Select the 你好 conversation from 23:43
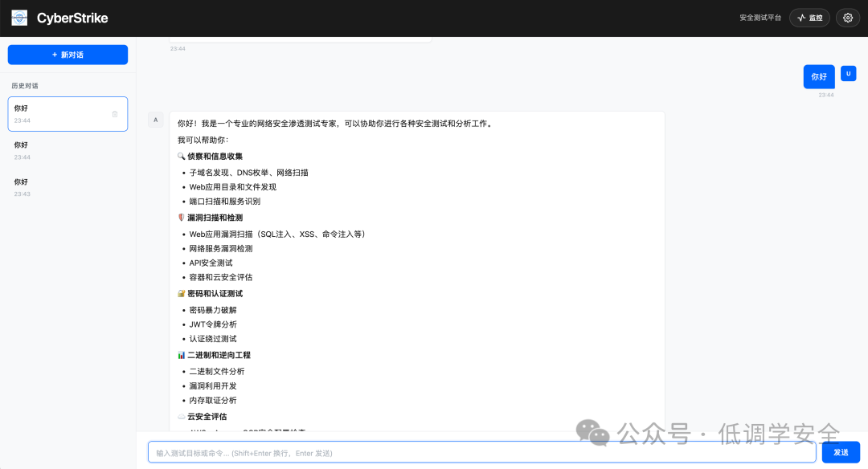Image resolution: width=868 pixels, height=469 pixels. coord(68,187)
